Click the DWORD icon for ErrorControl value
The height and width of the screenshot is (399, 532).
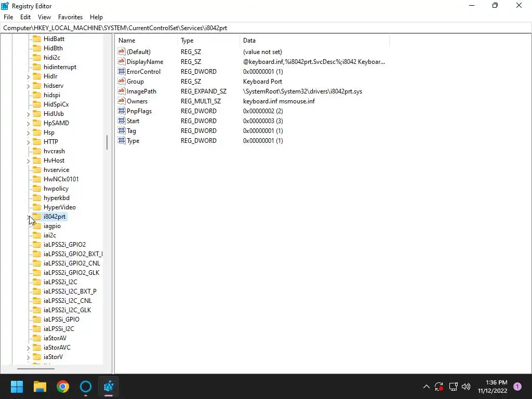tap(122, 71)
